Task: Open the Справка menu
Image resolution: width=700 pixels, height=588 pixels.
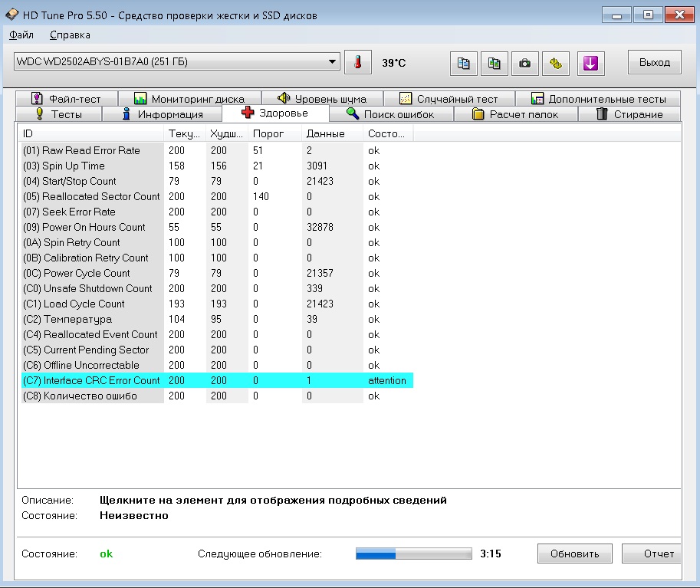Action: click(x=70, y=34)
